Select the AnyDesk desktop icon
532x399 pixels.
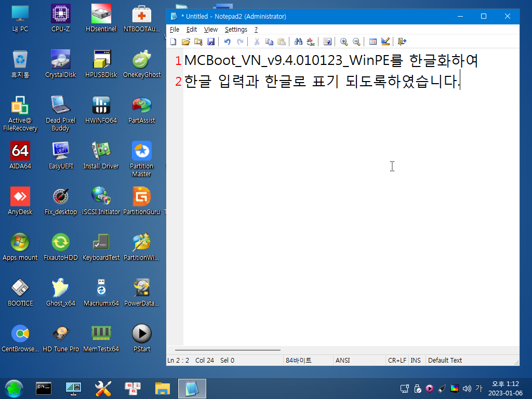20,201
